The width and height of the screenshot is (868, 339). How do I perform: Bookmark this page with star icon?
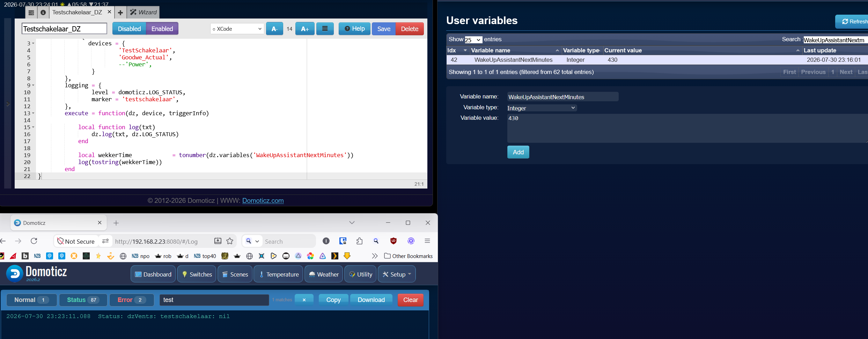click(230, 241)
